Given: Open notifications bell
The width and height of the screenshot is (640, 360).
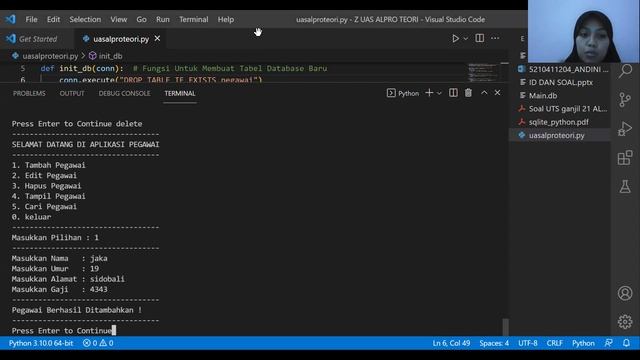Looking at the screenshot, I should pyautogui.click(x=626, y=343).
